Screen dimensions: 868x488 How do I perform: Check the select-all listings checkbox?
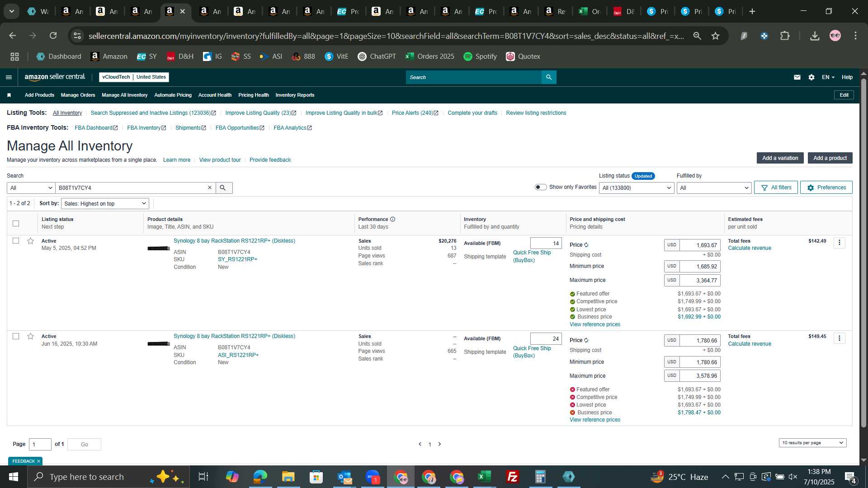pyautogui.click(x=16, y=223)
